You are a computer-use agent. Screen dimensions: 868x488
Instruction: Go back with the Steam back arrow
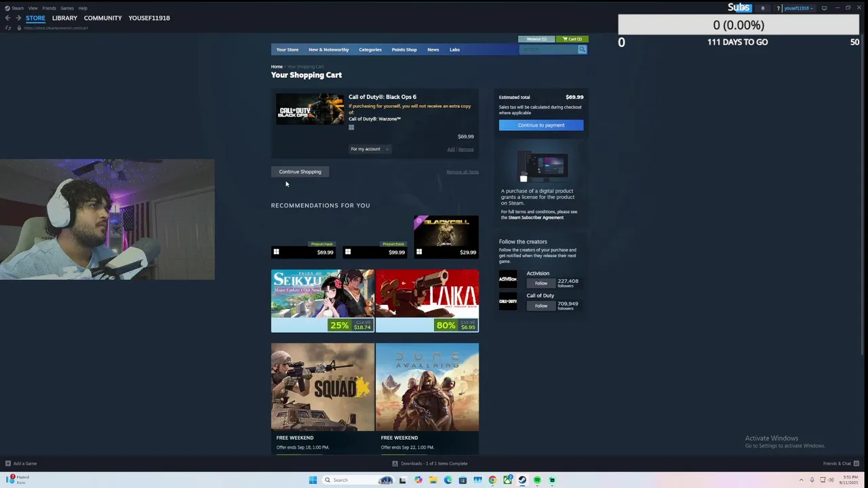coord(7,18)
